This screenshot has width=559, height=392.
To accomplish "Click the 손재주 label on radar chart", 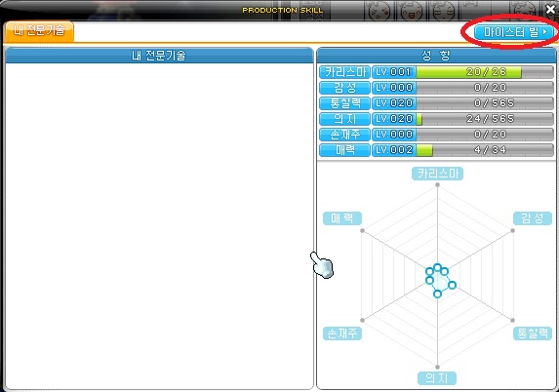I will point(342,333).
